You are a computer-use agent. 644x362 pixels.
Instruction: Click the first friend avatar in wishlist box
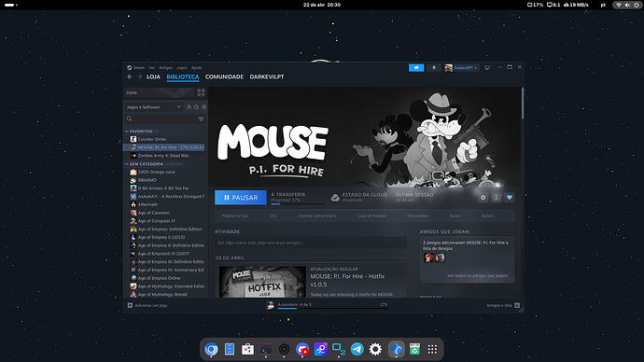(428, 258)
